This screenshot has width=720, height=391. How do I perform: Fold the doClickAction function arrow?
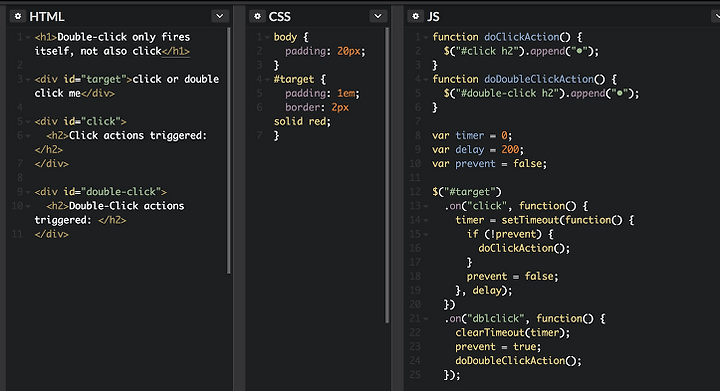[x=426, y=37]
